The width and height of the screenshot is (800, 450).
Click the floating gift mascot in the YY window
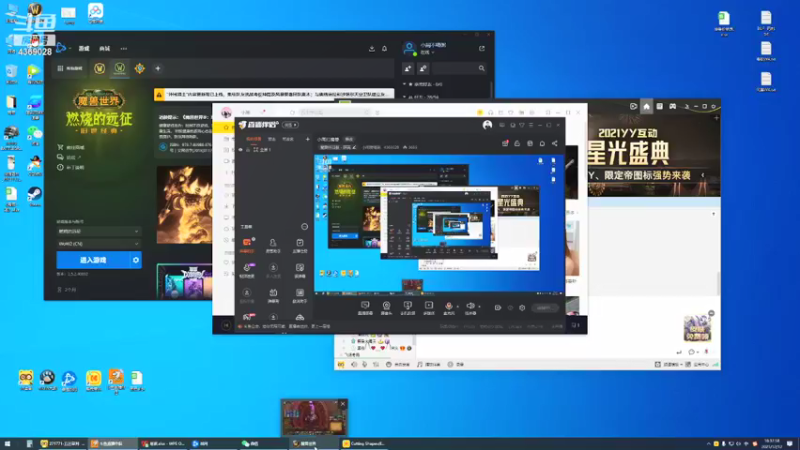click(697, 327)
